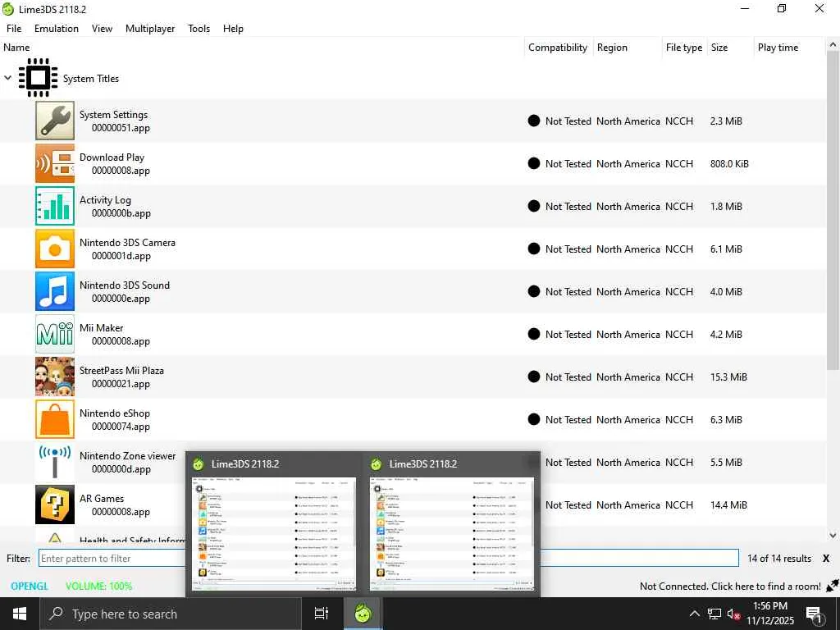Open the View menu
Image resolution: width=840 pixels, height=630 pixels.
102,29
